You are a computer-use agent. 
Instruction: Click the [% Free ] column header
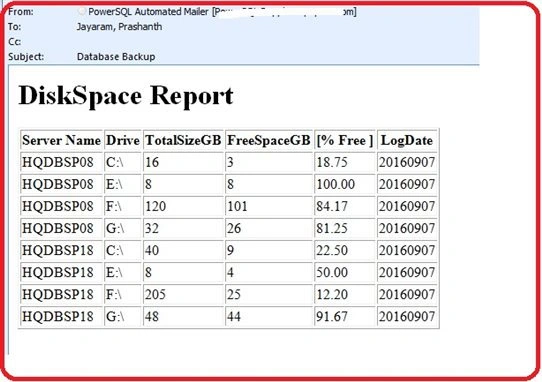click(x=345, y=140)
